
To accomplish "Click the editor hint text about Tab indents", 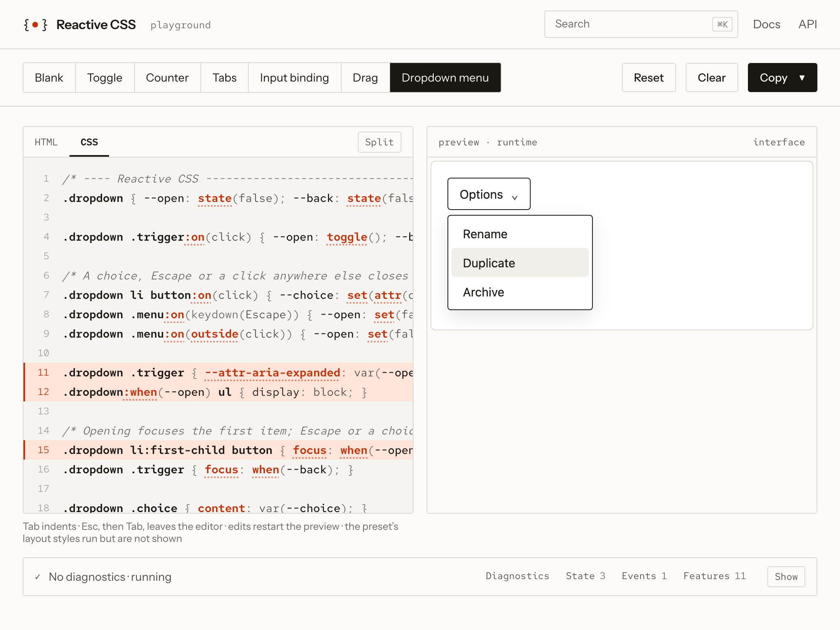I will (x=210, y=532).
